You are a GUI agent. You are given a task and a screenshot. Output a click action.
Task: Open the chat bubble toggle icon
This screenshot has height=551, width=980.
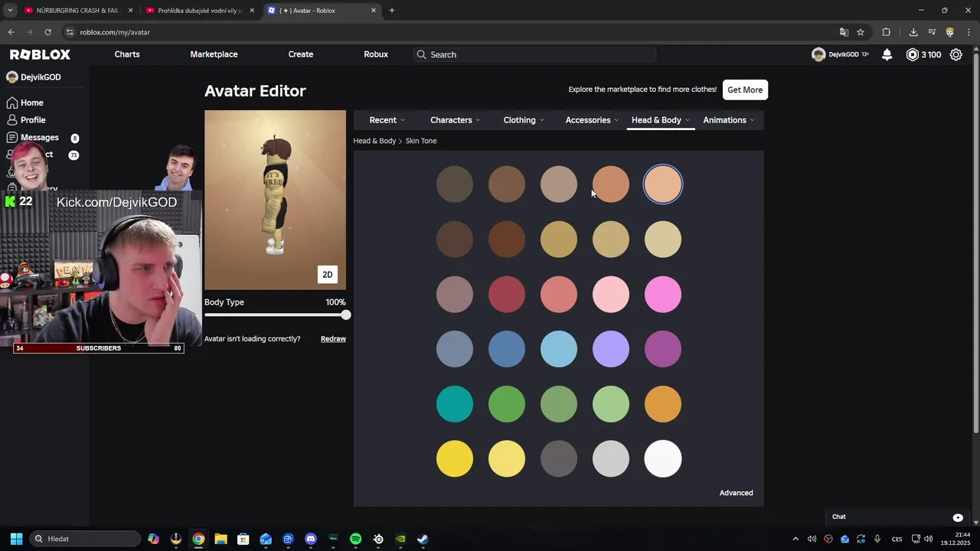coord(958,517)
